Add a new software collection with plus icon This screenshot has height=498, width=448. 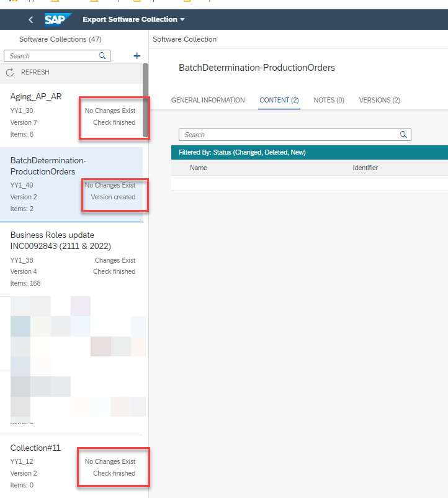click(137, 56)
